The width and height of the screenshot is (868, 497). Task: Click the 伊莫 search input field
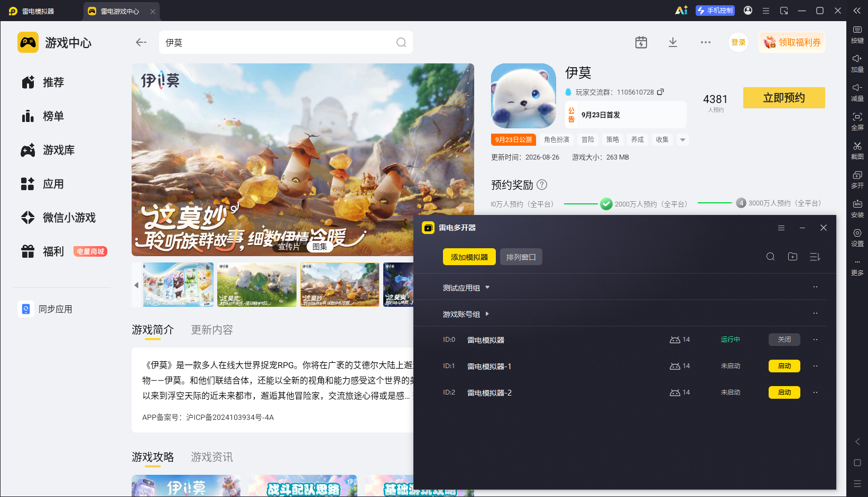point(286,42)
